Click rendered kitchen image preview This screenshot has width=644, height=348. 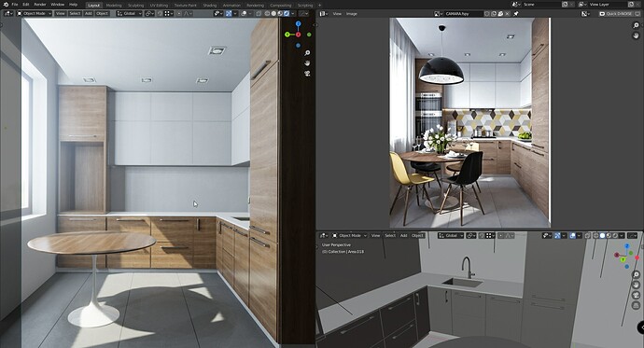tap(469, 122)
